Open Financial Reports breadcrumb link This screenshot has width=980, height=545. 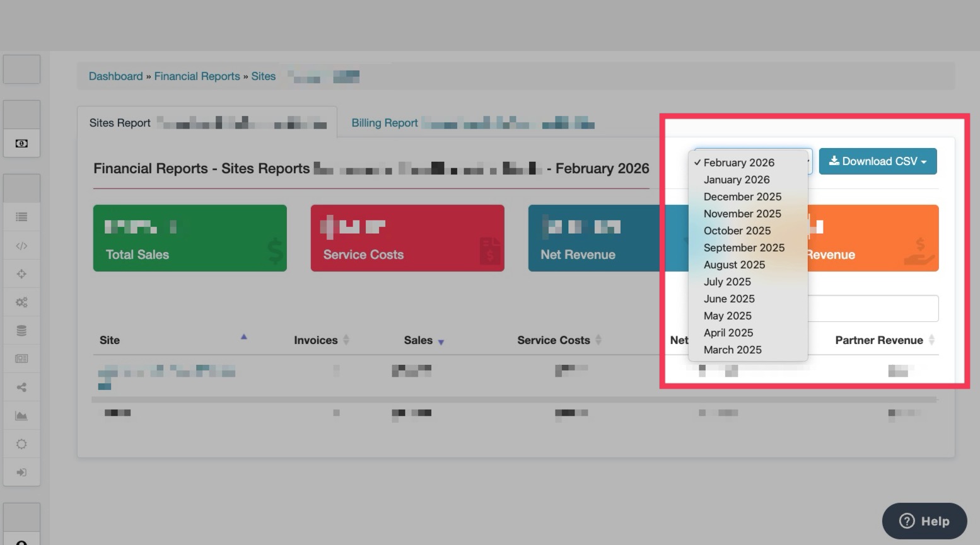coord(197,76)
